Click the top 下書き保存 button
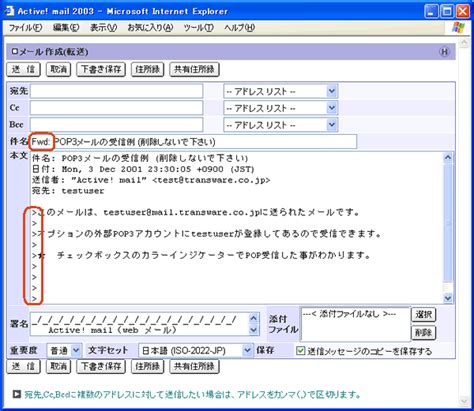This screenshot has width=474, height=411. pos(101,69)
